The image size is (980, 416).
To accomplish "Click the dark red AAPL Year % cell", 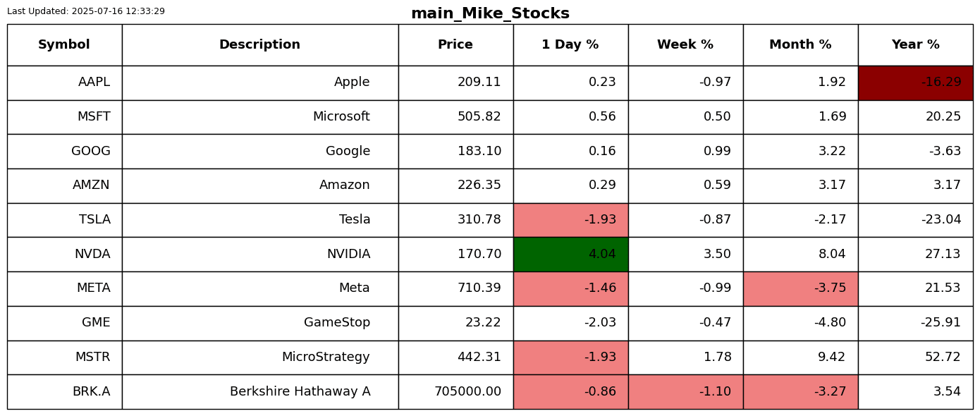I will 915,82.
